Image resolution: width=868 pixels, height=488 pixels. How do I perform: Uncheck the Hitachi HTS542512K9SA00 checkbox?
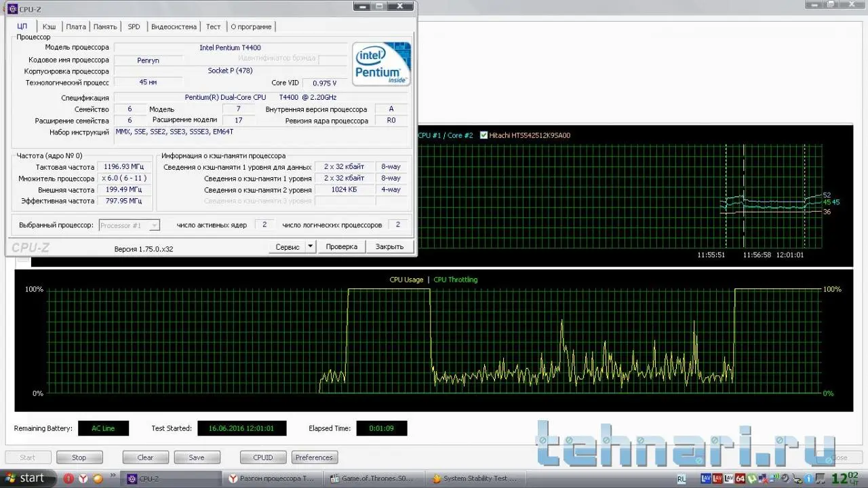click(484, 135)
